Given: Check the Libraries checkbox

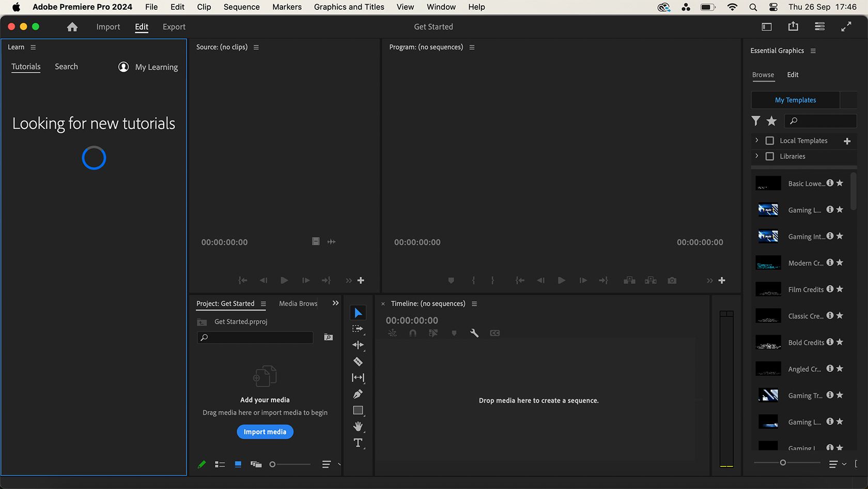Looking at the screenshot, I should pyautogui.click(x=769, y=156).
